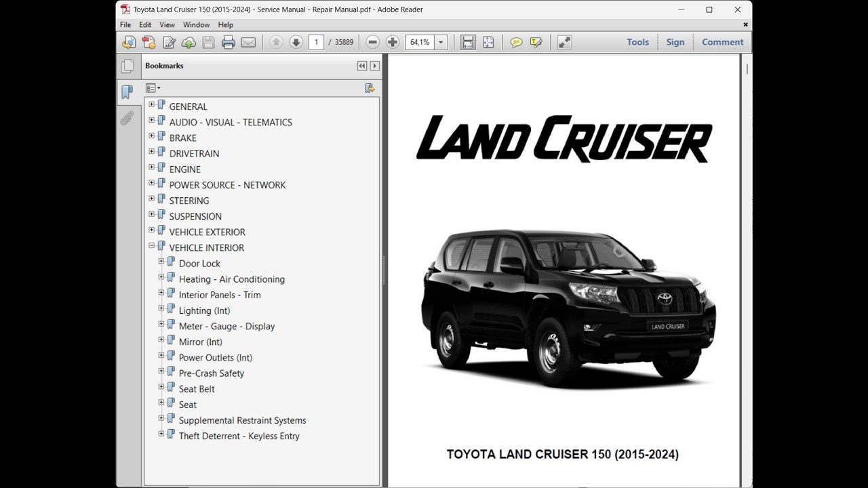Viewport: 868px width, 488px height.
Task: Expand the Seat Belt bookmark
Action: coord(161,387)
